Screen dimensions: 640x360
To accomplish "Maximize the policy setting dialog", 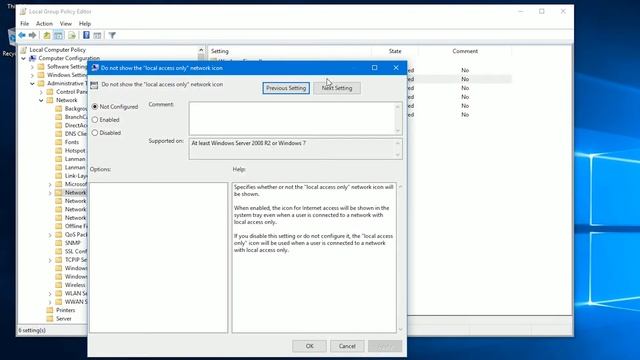I will coord(374,68).
